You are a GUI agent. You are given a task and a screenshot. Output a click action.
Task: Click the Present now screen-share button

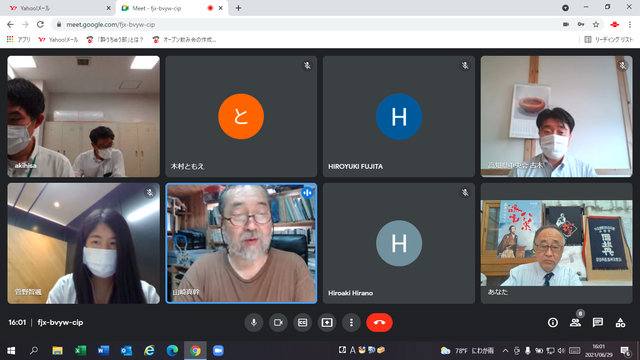327,322
